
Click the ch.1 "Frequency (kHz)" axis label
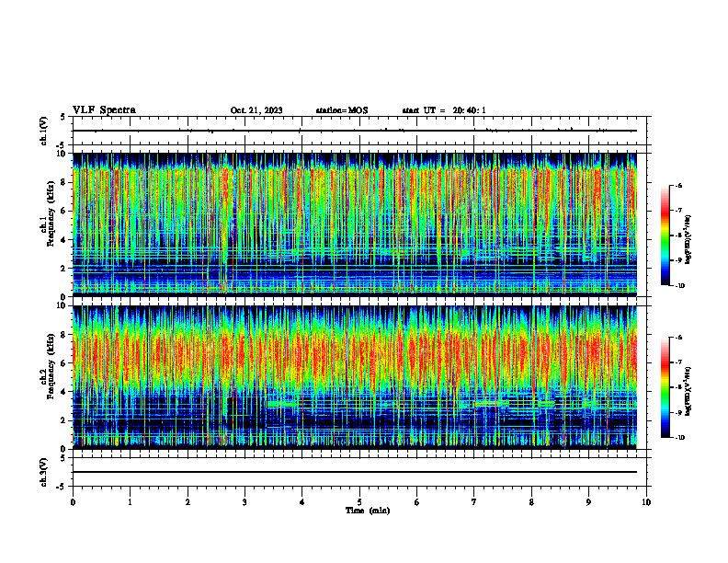[51, 214]
